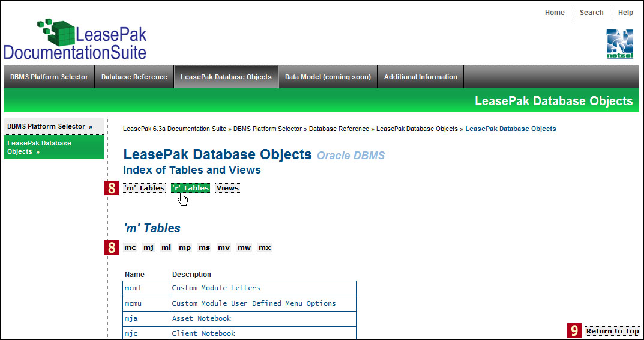Jump to the mc tables anchor
This screenshot has width=644, height=340.
point(130,247)
